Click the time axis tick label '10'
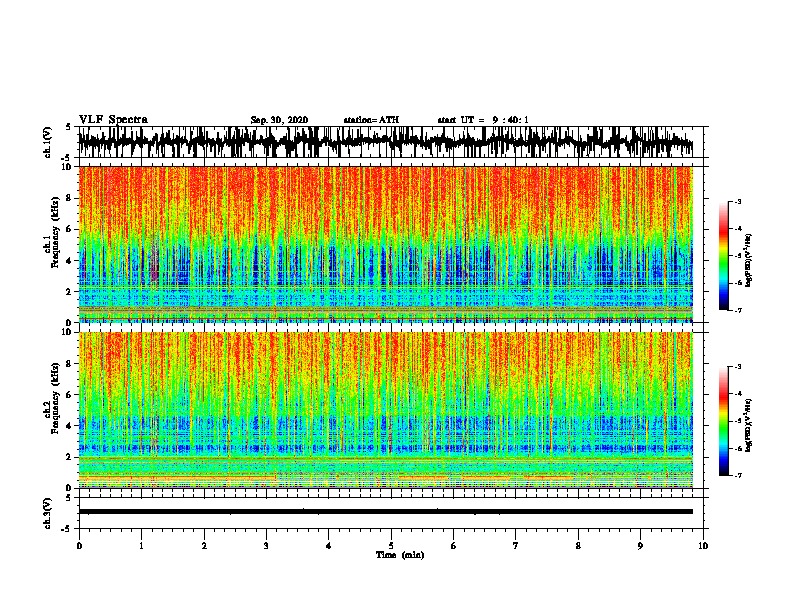The height and width of the screenshot is (612, 792). (x=703, y=546)
